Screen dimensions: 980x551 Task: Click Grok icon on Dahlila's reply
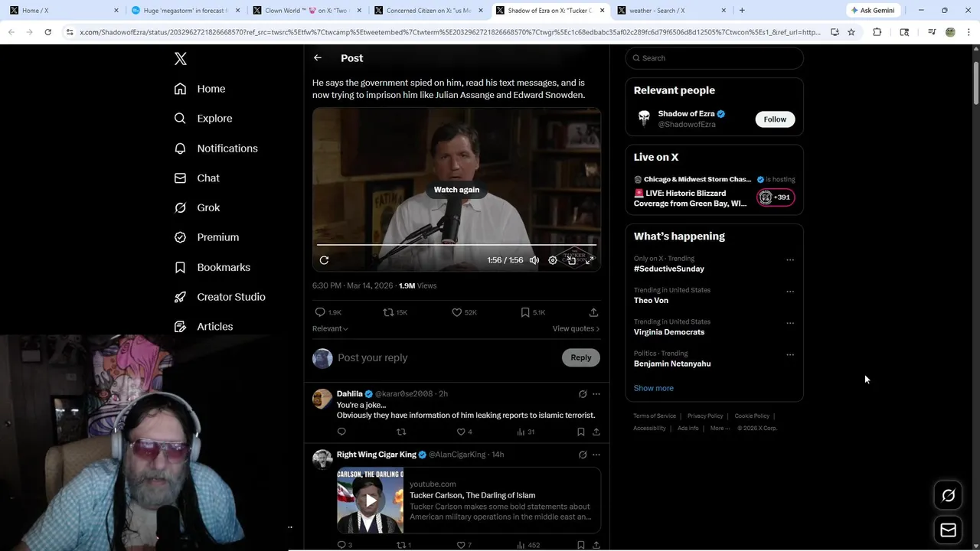pos(583,394)
